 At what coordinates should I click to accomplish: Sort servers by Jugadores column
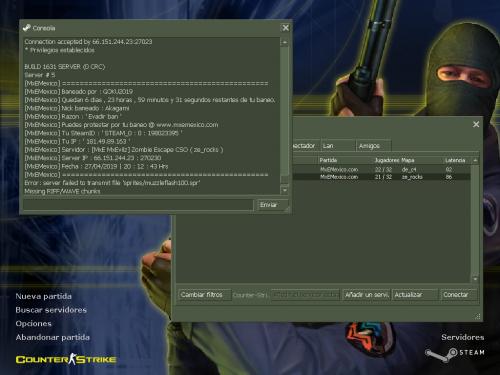click(387, 160)
